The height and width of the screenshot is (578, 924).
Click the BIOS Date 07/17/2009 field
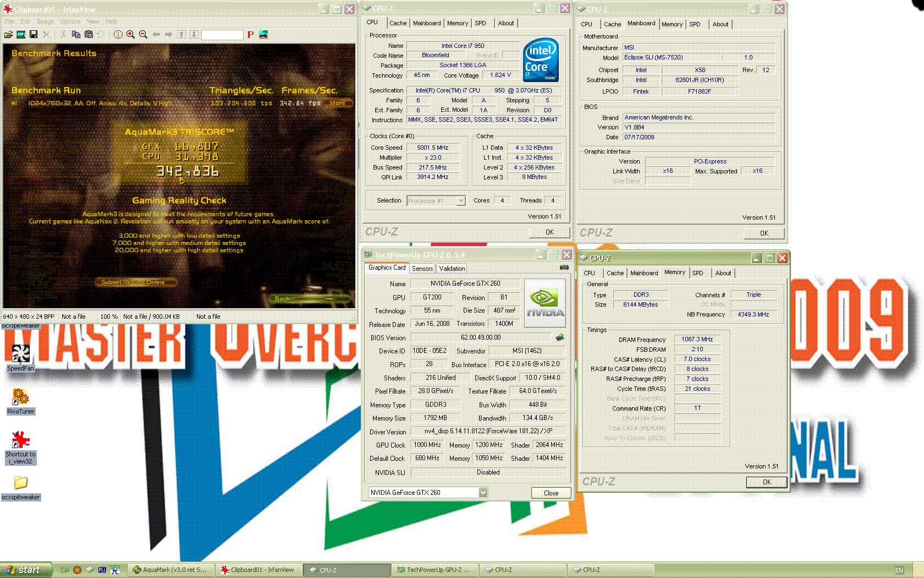pos(698,137)
